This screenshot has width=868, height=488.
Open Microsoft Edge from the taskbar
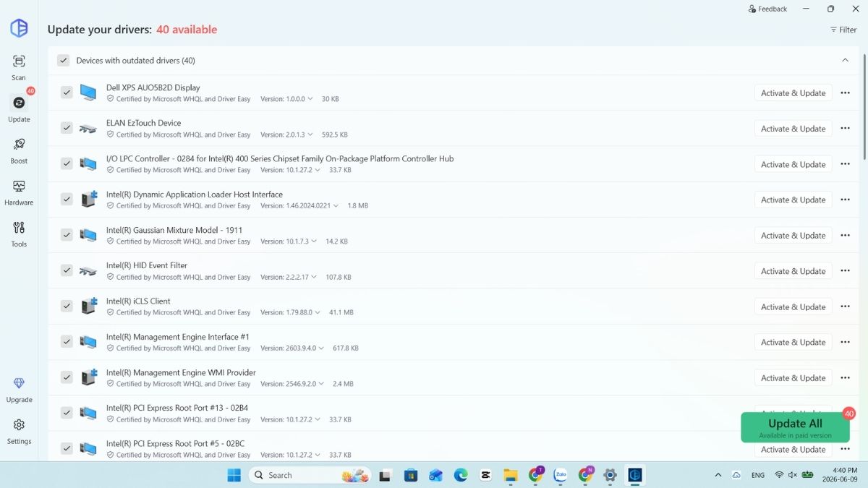coord(461,475)
